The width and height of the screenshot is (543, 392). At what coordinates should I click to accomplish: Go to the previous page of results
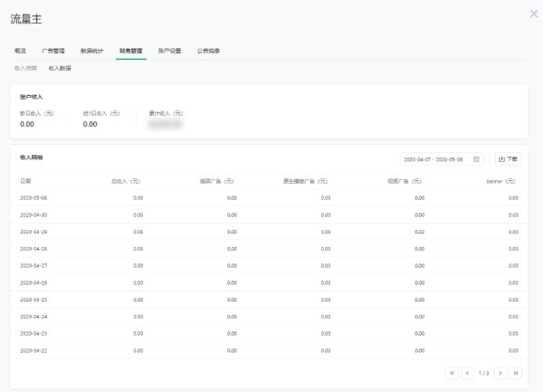click(468, 372)
